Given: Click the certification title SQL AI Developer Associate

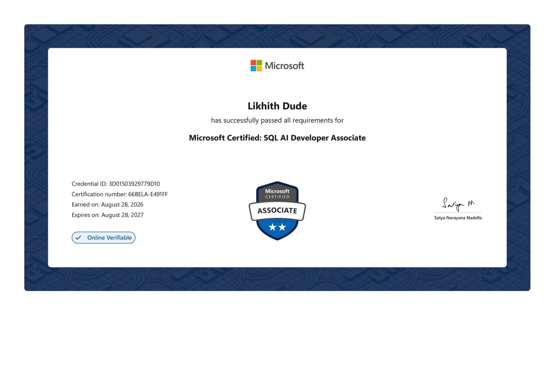Looking at the screenshot, I should (277, 138).
